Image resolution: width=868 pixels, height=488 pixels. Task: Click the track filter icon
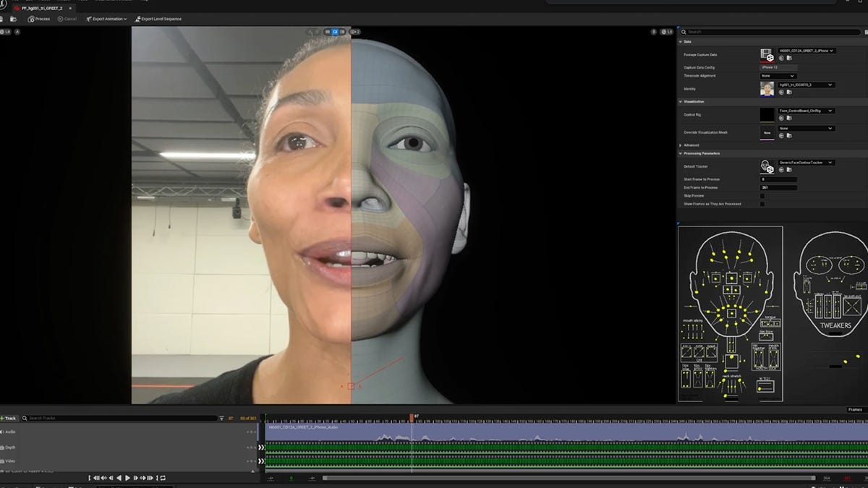[221, 419]
